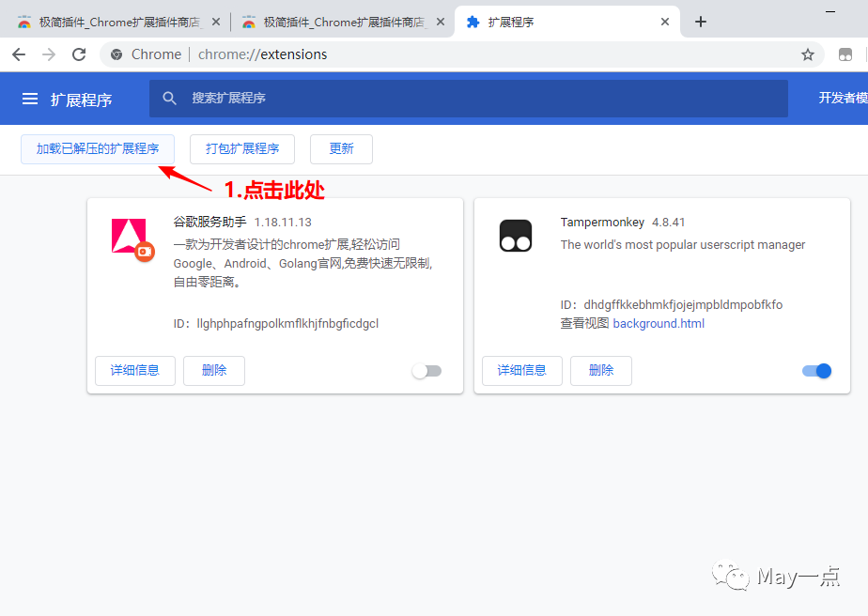The width and height of the screenshot is (868, 616).
Task: Close the first 极简插件 tab
Action: click(x=216, y=22)
